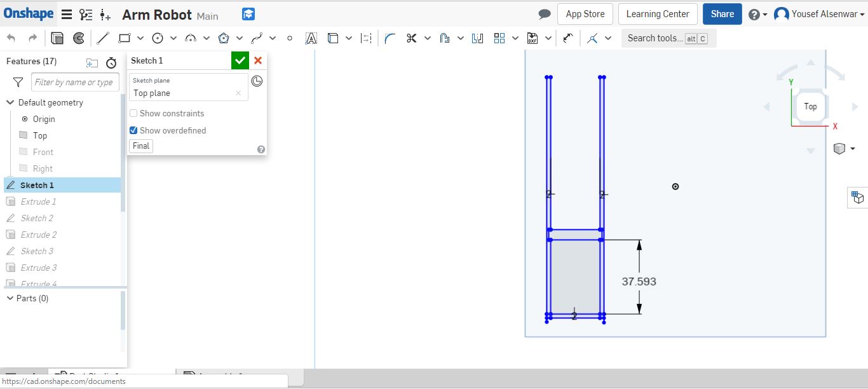
Task: Click the education cap icon beside Main
Action: click(248, 14)
